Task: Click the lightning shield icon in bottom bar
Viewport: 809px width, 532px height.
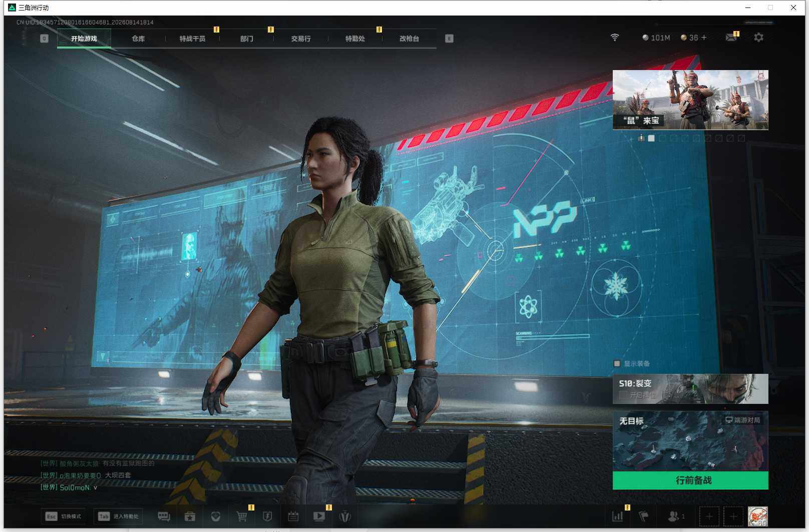Action: click(267, 516)
